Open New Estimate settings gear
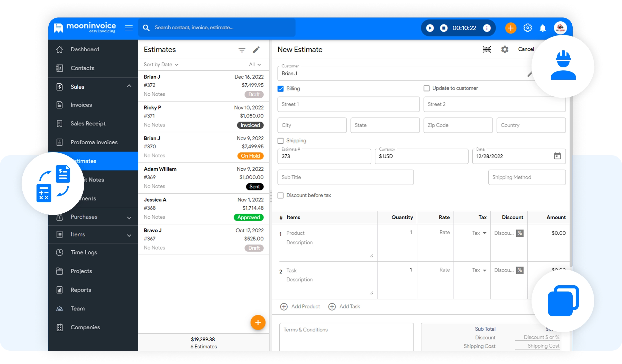This screenshot has width=622, height=364. 505,49
